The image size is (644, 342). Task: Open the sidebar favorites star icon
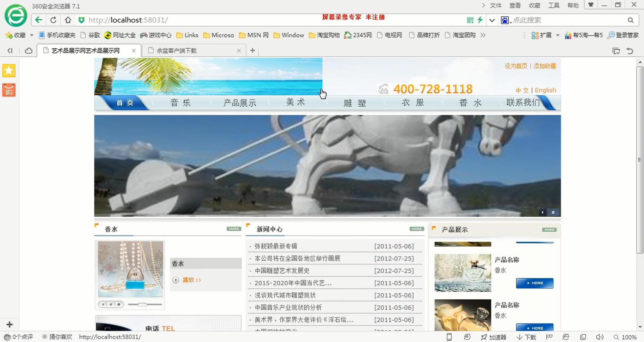coord(9,71)
